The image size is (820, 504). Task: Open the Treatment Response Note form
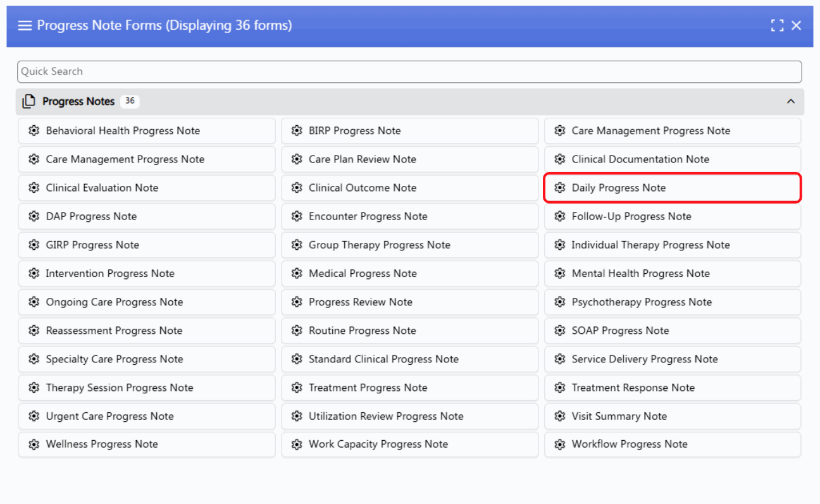click(673, 388)
